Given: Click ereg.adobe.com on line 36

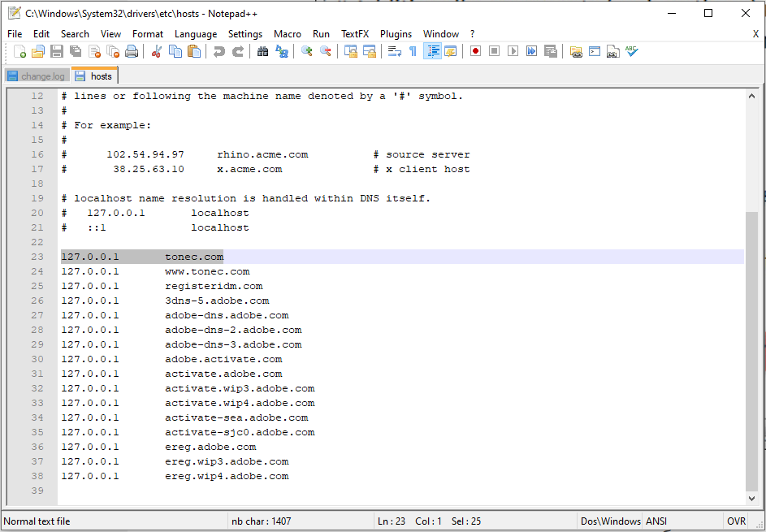Looking at the screenshot, I should click(x=210, y=447).
